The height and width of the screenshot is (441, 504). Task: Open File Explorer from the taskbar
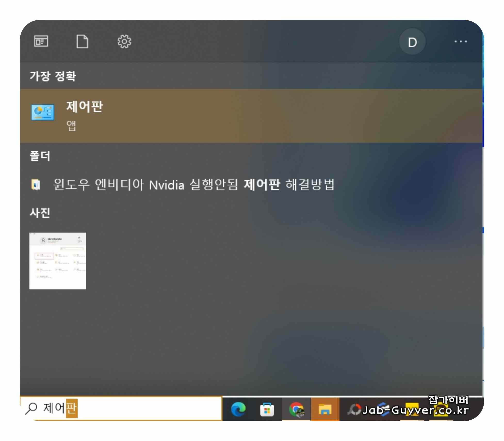(x=325, y=409)
